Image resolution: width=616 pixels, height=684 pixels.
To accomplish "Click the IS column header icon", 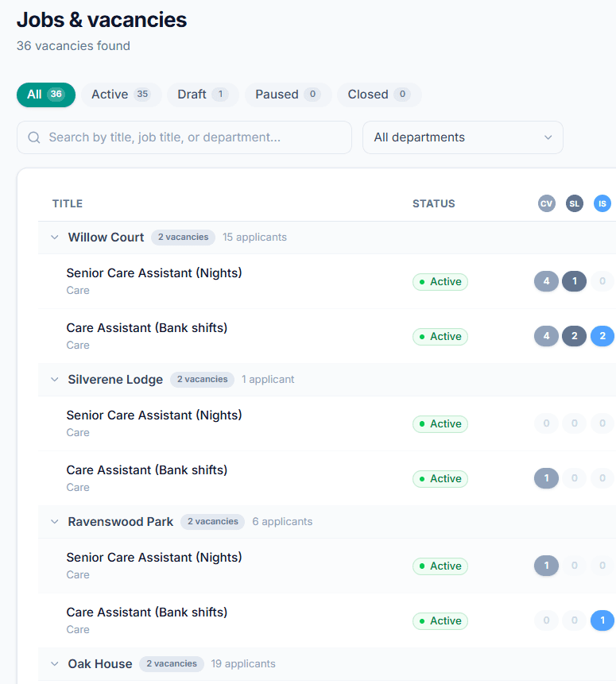I will (602, 203).
